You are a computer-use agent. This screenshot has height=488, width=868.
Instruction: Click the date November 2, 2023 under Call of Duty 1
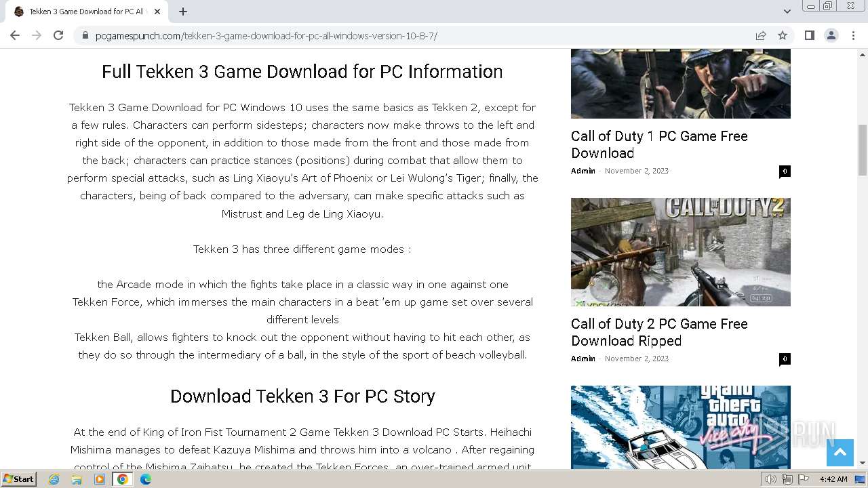(x=637, y=171)
